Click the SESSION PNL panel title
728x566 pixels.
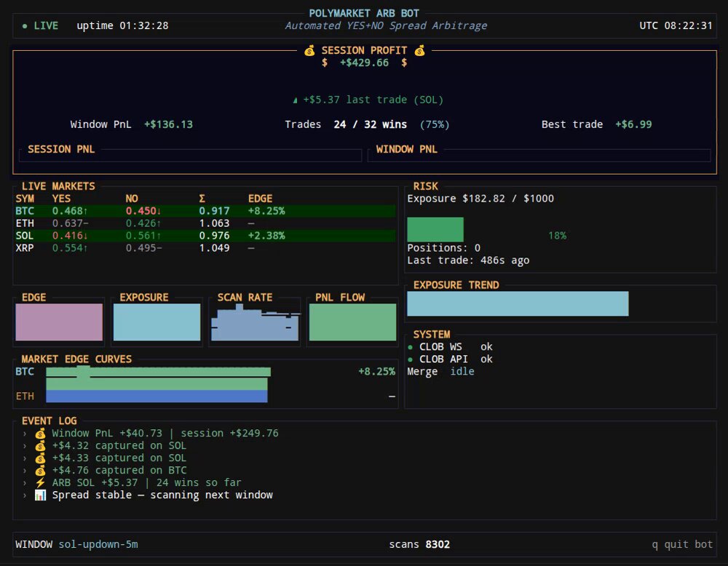(x=61, y=149)
